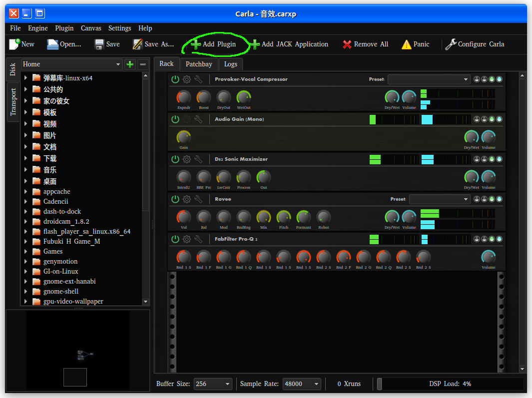The image size is (532, 398).
Task: Hit the Panic warning button
Action: 415,44
